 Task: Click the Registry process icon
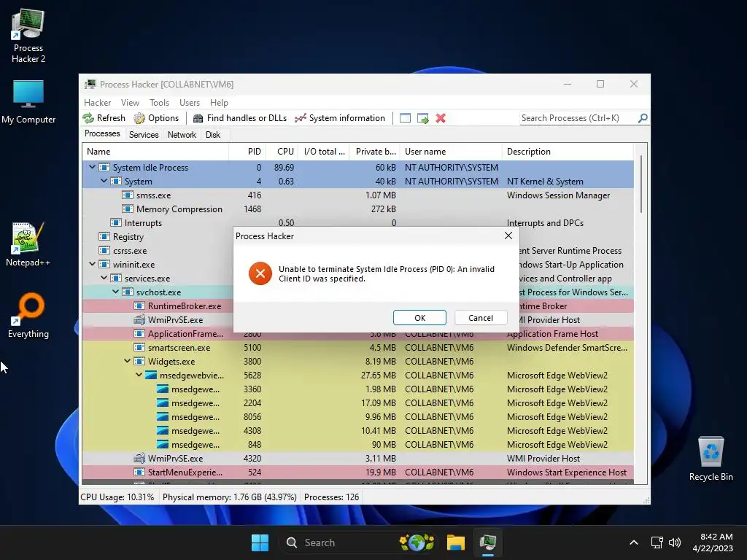coord(104,237)
